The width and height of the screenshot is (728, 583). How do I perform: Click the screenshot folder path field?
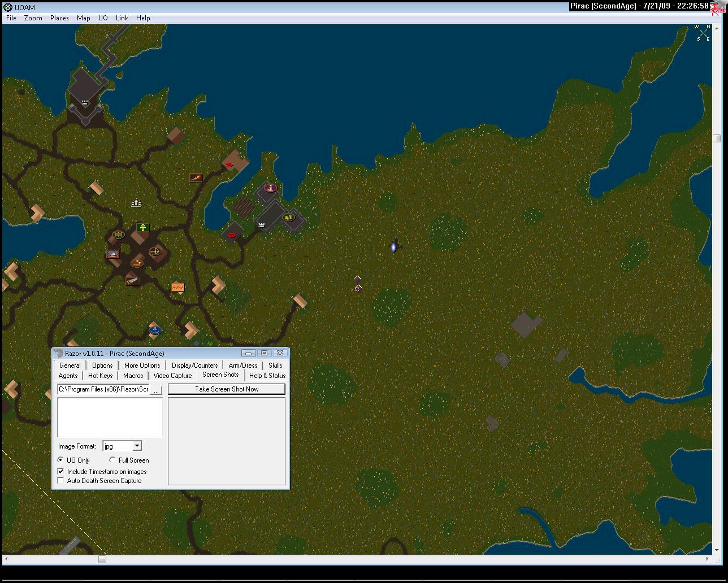[103, 389]
